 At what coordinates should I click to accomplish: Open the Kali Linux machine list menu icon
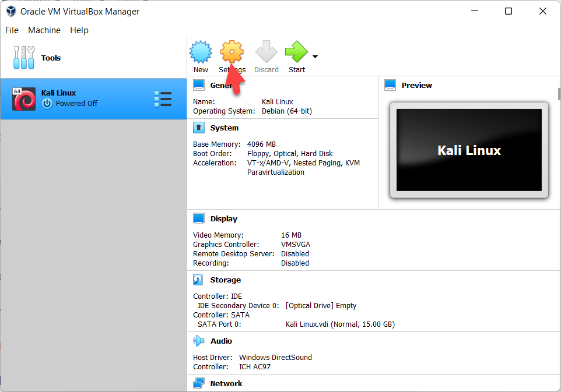coord(163,99)
